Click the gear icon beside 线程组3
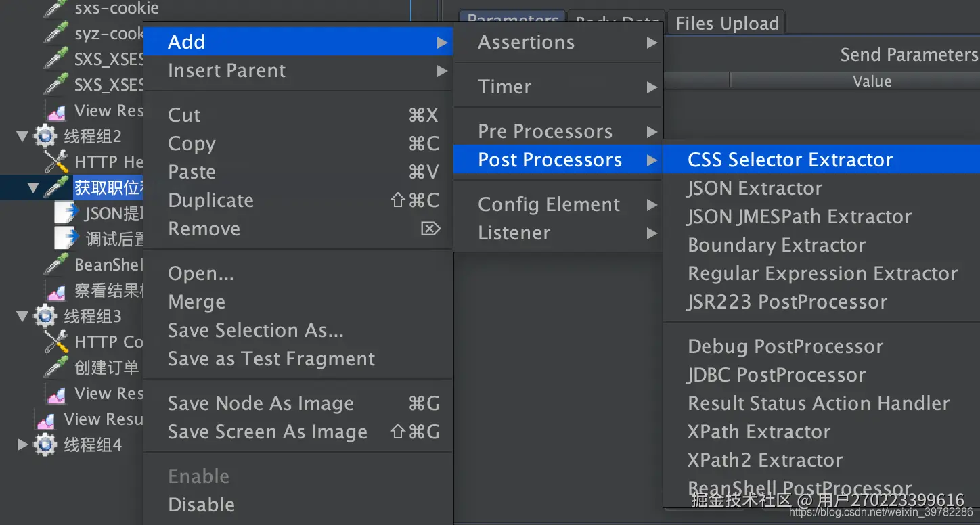 45,316
